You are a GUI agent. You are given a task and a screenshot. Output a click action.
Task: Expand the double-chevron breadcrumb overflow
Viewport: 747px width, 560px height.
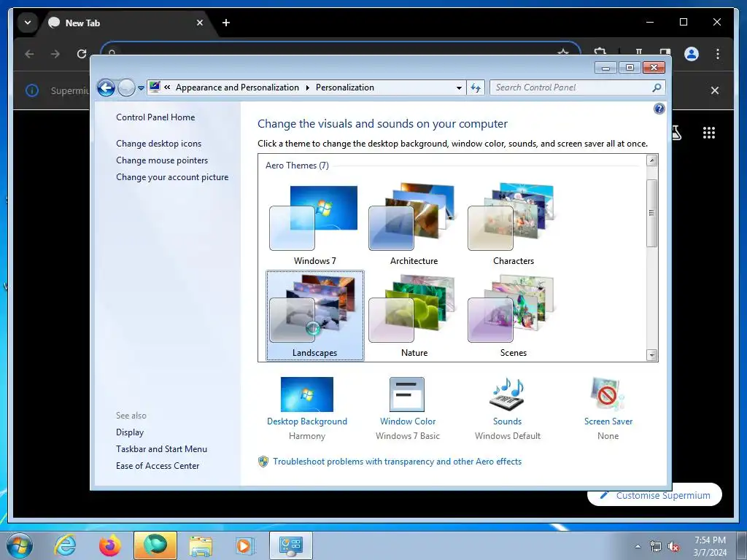coord(167,87)
